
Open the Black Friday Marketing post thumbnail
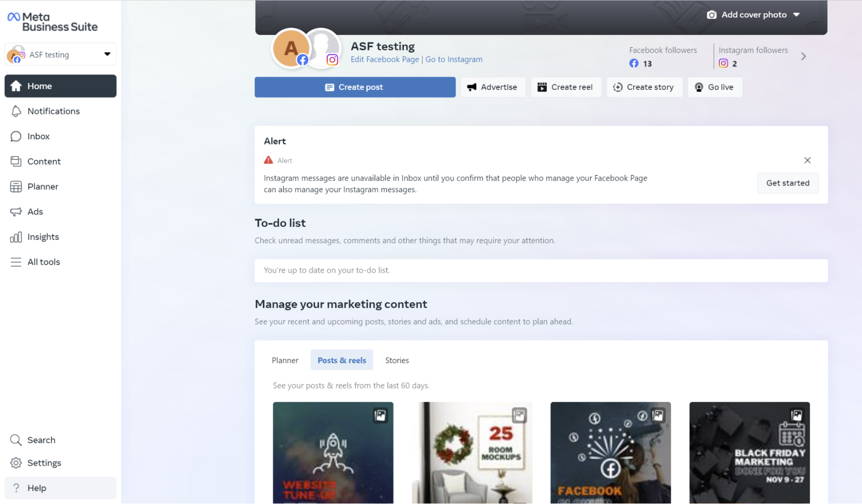(749, 453)
